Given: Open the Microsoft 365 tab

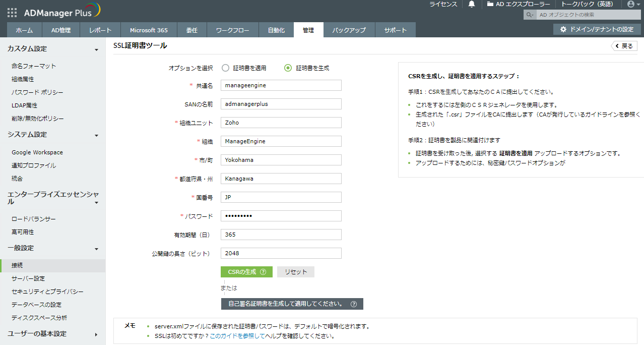Looking at the screenshot, I should click(149, 30).
